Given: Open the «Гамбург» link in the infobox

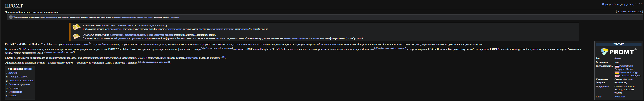Looking at the screenshot, I should coord(634,72).
